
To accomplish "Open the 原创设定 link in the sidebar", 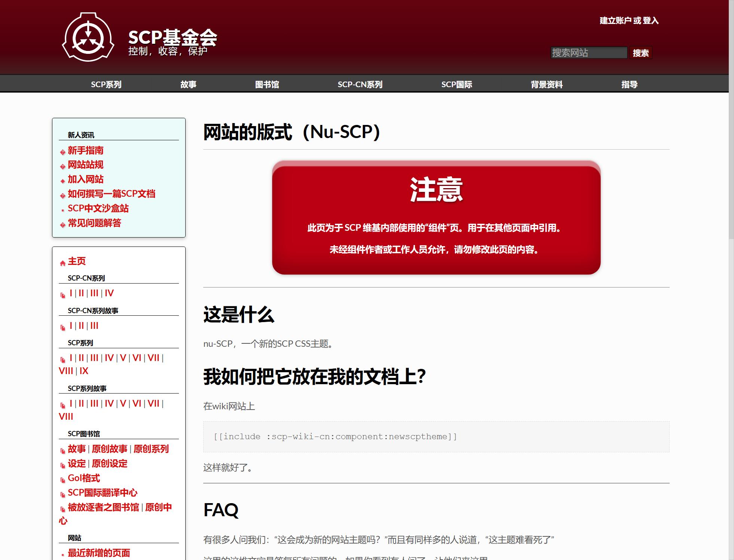I will tap(109, 464).
